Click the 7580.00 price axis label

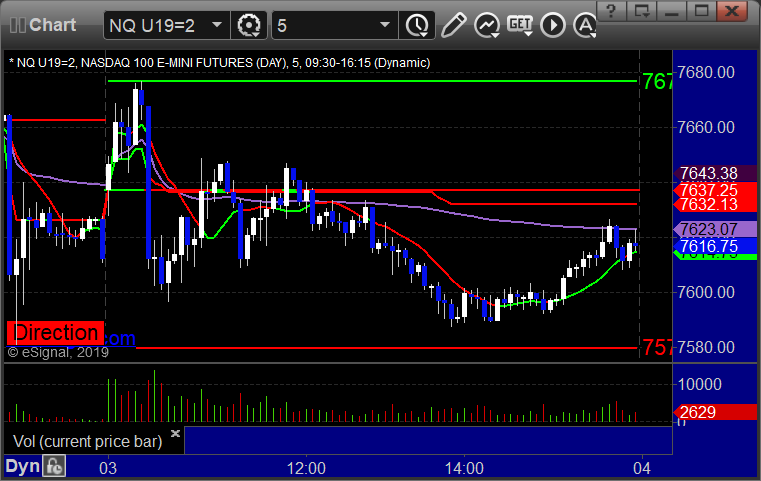coord(706,347)
